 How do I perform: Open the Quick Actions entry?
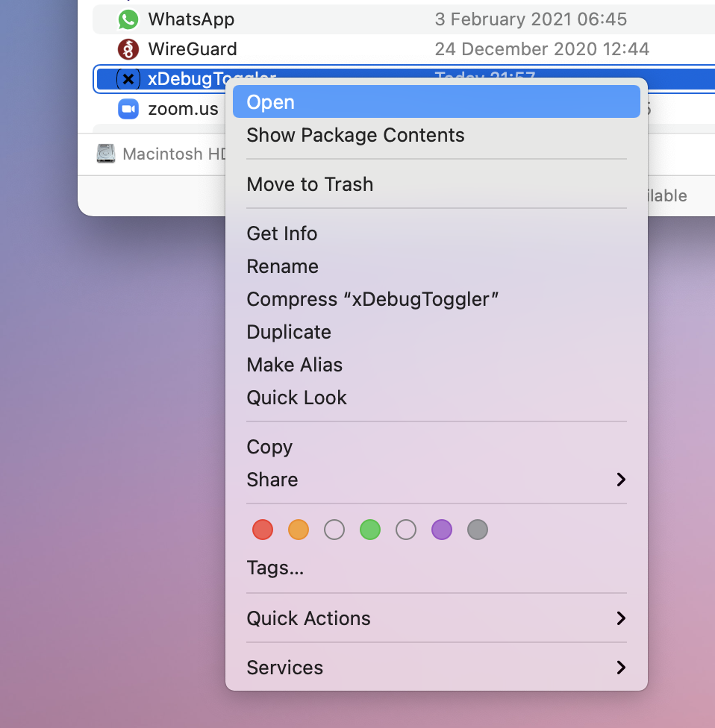[437, 618]
